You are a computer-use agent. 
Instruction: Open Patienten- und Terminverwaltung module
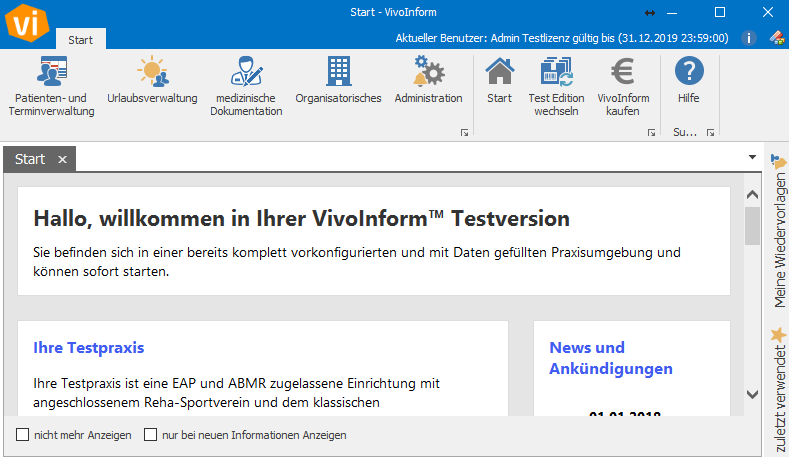click(51, 87)
